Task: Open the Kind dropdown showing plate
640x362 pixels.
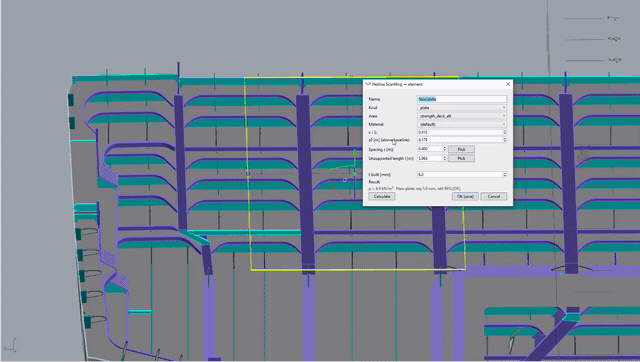Action: click(x=462, y=108)
